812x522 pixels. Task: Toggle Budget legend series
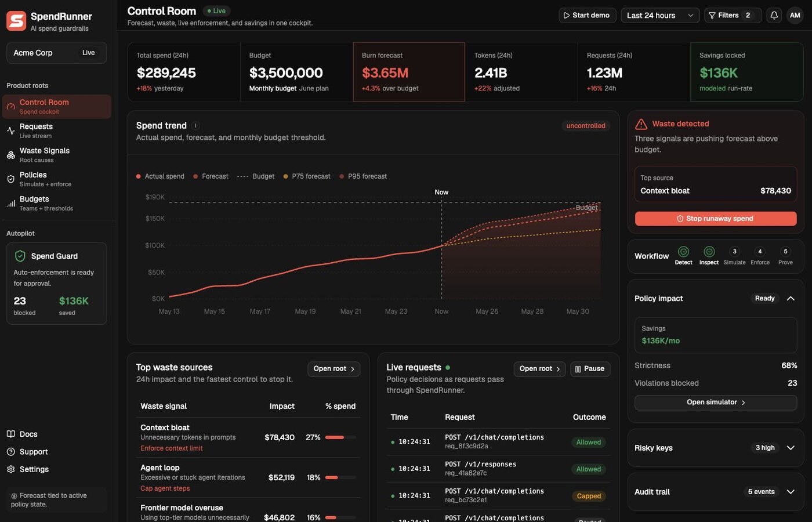[256, 176]
